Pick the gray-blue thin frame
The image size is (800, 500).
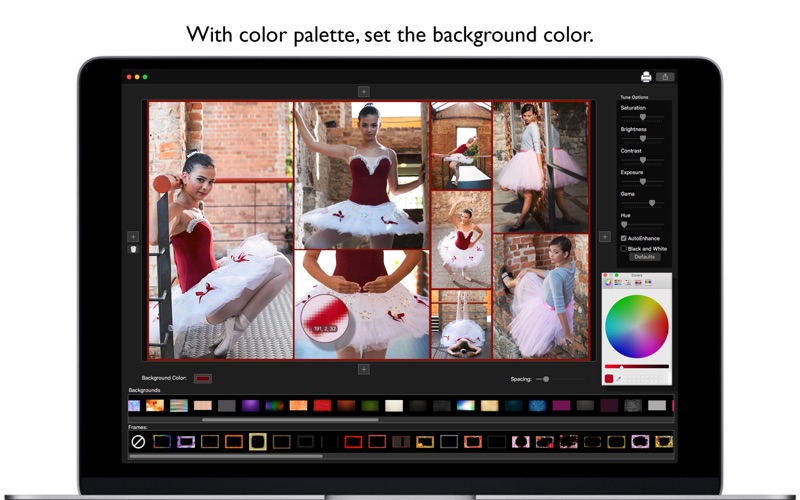pos(449,442)
